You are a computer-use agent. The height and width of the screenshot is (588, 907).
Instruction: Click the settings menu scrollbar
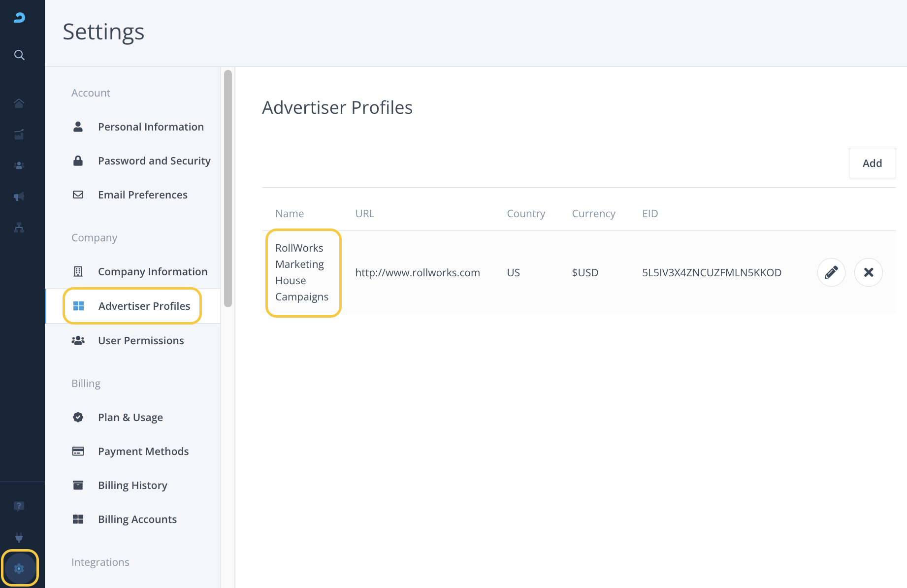point(227,188)
